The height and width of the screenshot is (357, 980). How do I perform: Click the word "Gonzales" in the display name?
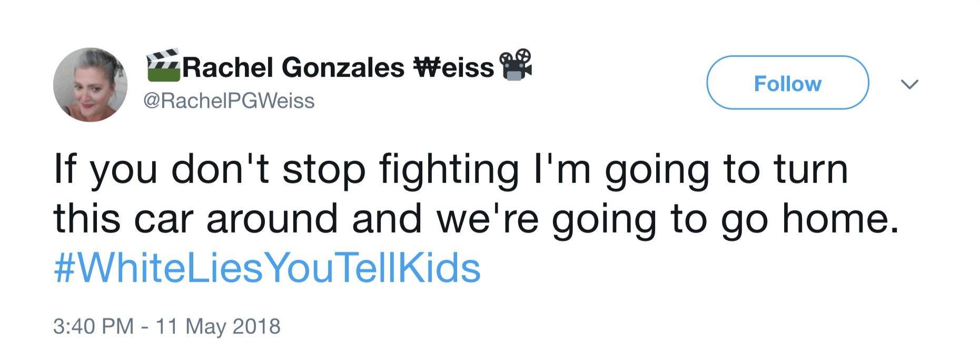point(343,67)
